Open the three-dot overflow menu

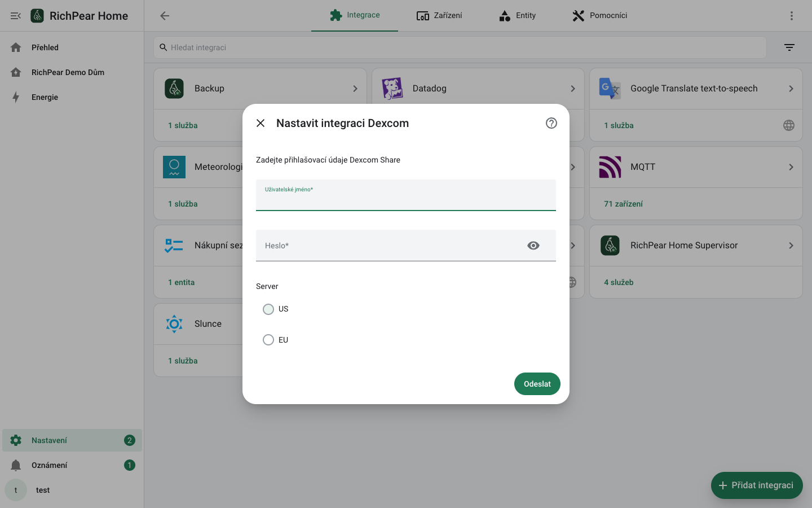point(792,16)
